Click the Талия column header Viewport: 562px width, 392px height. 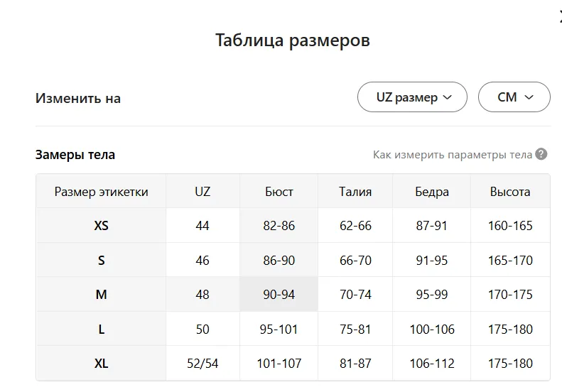pos(355,192)
